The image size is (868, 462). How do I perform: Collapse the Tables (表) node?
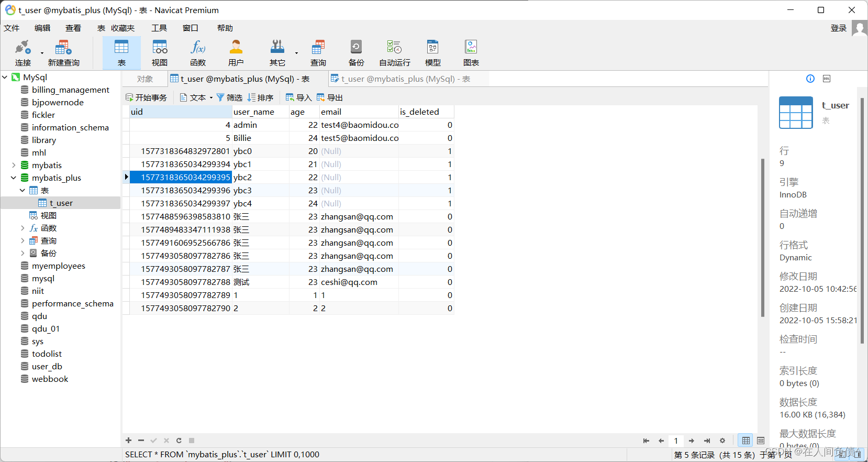tap(23, 190)
